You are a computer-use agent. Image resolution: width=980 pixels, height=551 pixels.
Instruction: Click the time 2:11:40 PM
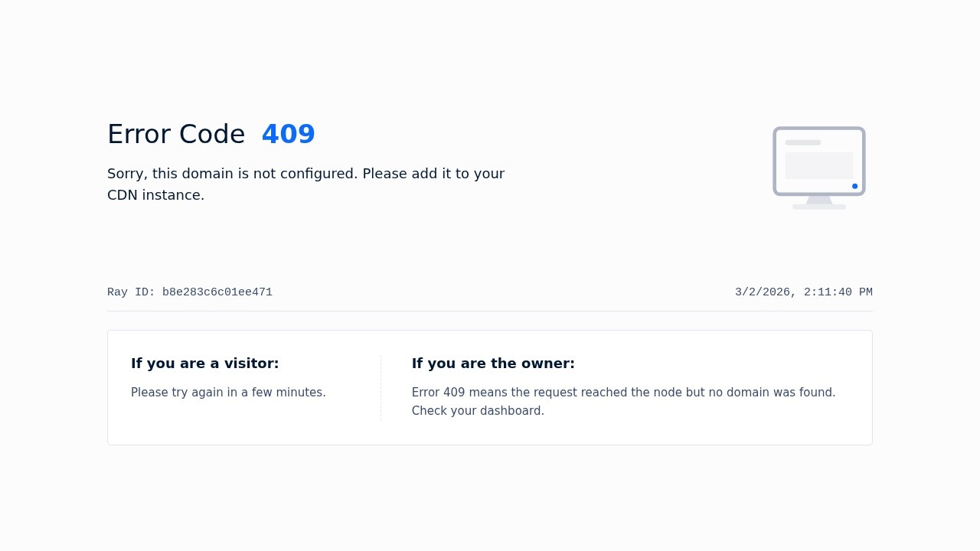pos(838,292)
